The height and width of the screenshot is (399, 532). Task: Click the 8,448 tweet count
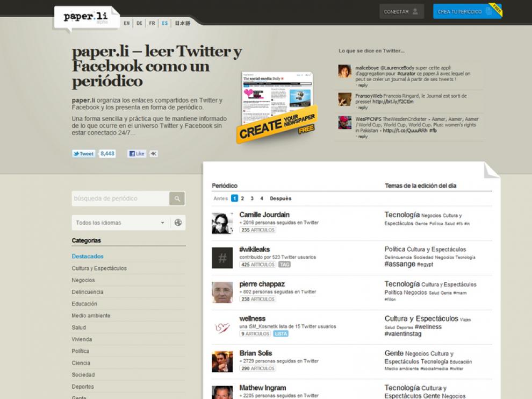tap(107, 154)
